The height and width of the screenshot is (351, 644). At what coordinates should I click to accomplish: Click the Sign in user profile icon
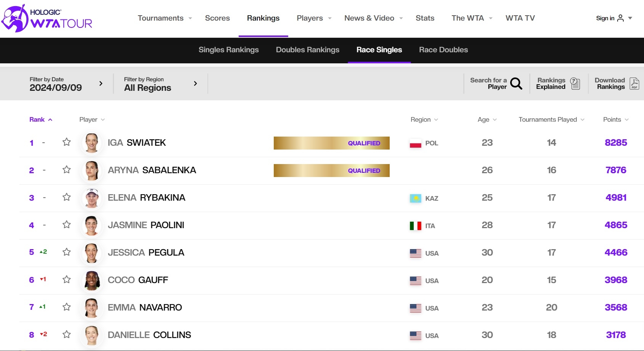pos(620,18)
